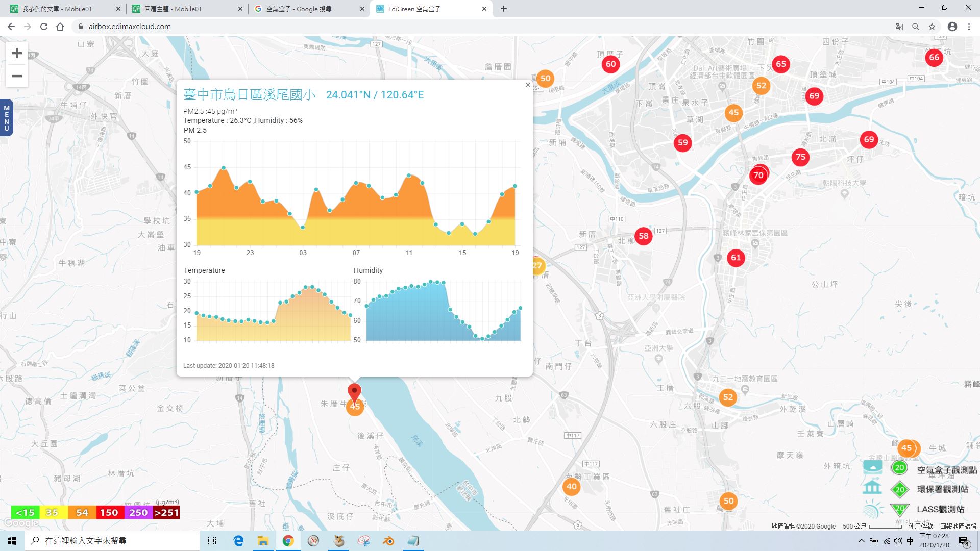Click the Last update timestamp text

[229, 366]
